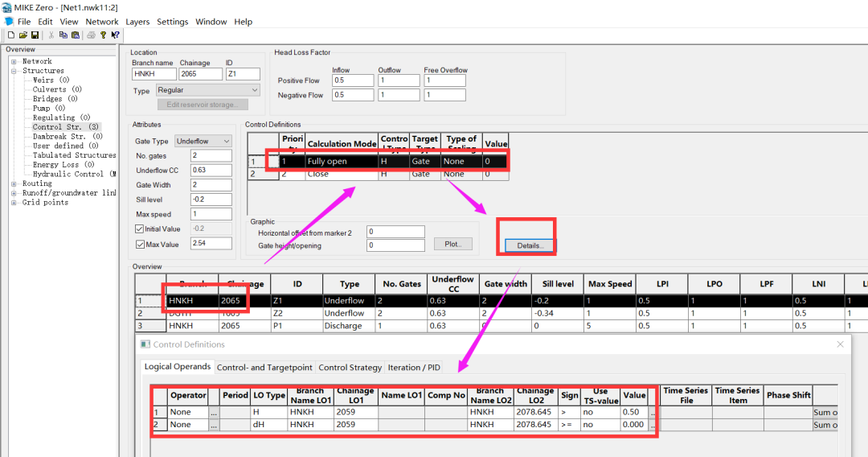
Task: Click the ellipsis button beside Operator in row 2
Action: point(214,425)
